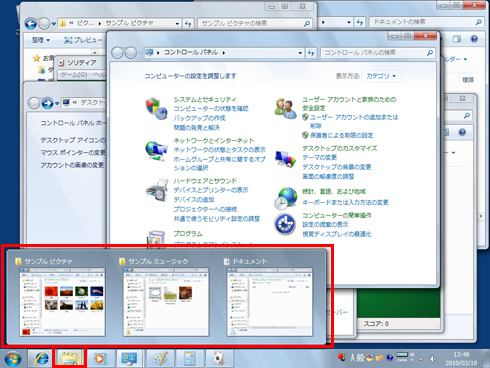
Task: Launch Internet Explorer from the taskbar
Action: (x=41, y=359)
